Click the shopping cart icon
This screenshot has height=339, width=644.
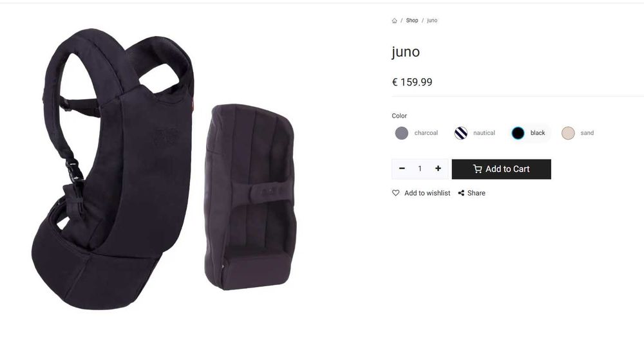pos(477,169)
